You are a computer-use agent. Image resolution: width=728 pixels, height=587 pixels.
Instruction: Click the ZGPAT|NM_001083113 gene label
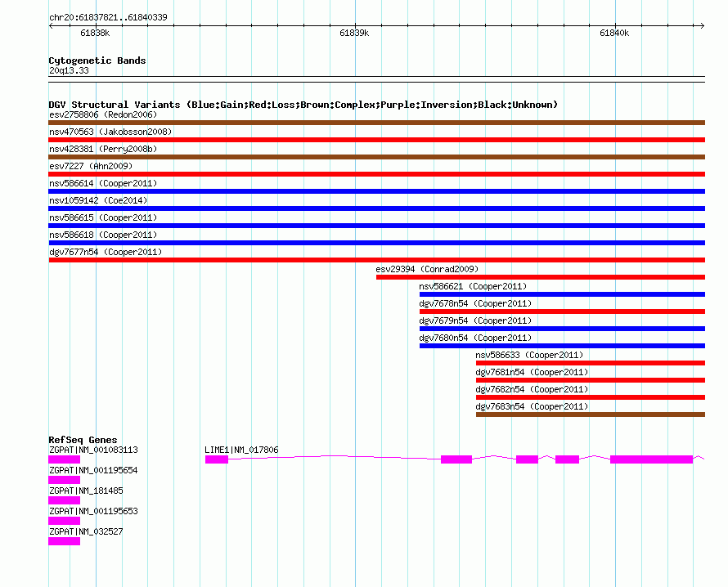(x=93, y=450)
